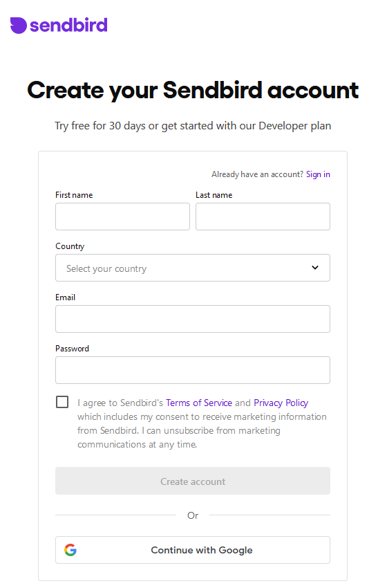Open the Select your country dropdown
Image resolution: width=378 pixels, height=588 pixels.
(x=193, y=268)
